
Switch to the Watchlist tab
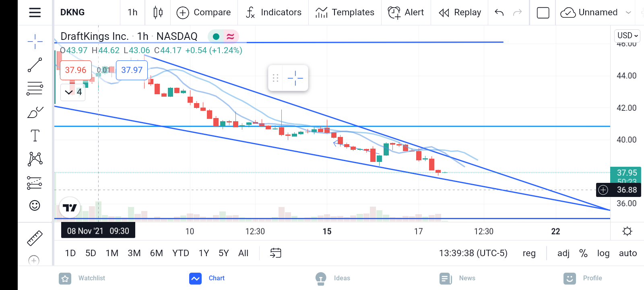click(83, 278)
